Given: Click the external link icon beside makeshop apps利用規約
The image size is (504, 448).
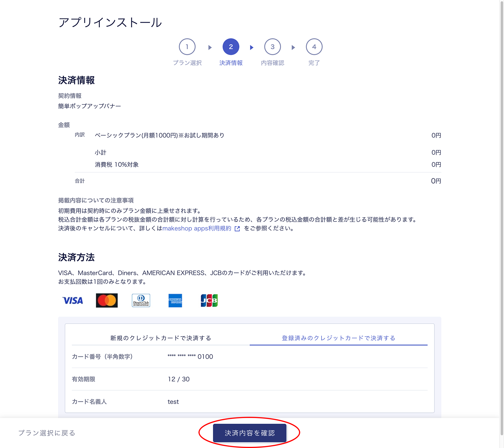Looking at the screenshot, I should pos(237,229).
